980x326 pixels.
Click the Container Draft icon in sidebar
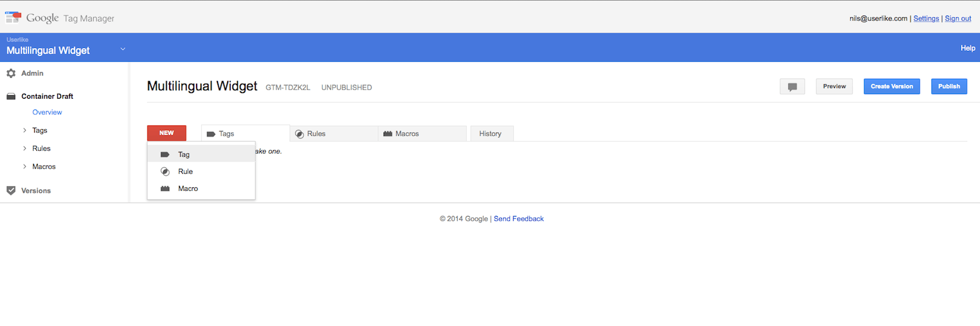pyautogui.click(x=11, y=96)
